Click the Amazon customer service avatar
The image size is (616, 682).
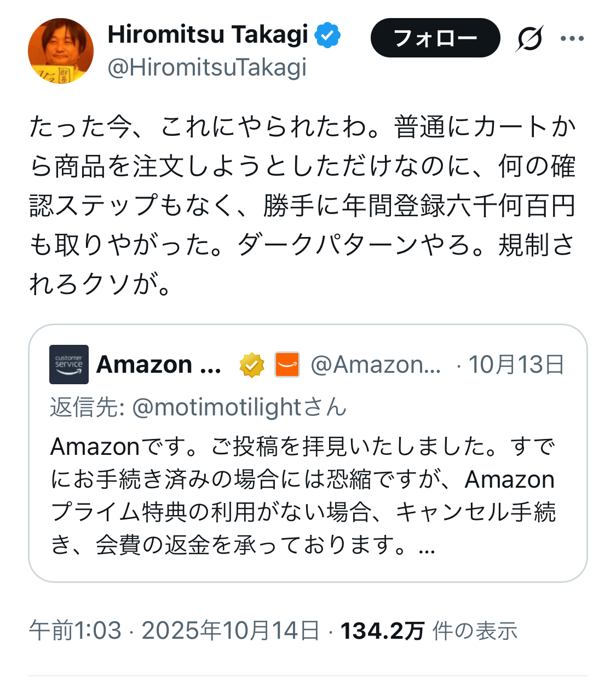[x=69, y=365]
